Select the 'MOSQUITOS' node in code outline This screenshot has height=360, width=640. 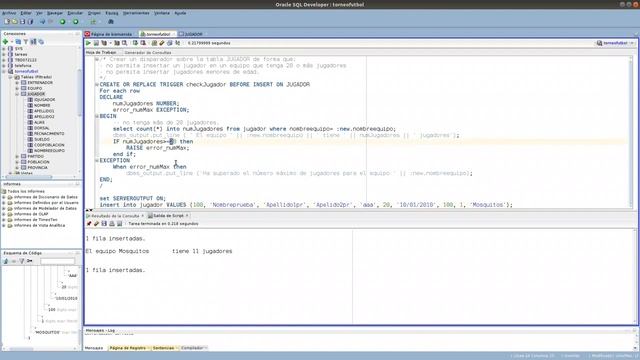pyautogui.click(x=47, y=333)
